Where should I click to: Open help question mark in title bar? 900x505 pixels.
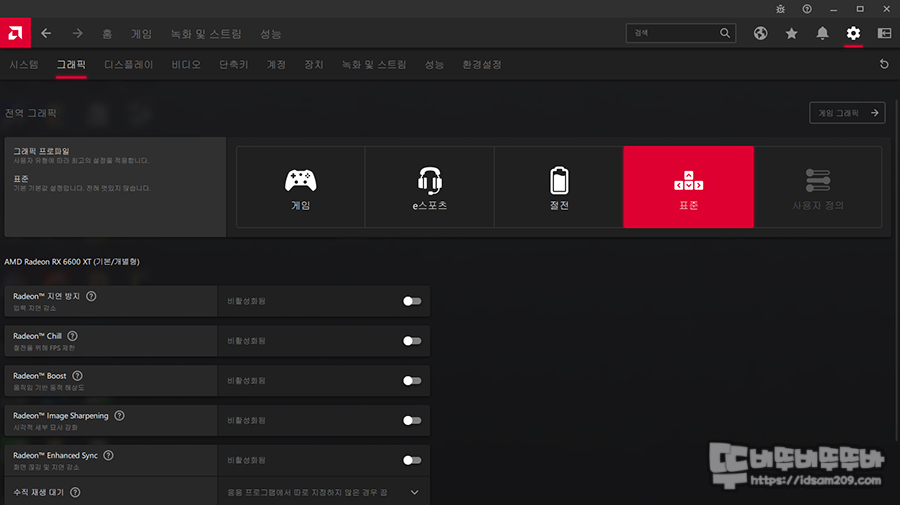click(807, 9)
